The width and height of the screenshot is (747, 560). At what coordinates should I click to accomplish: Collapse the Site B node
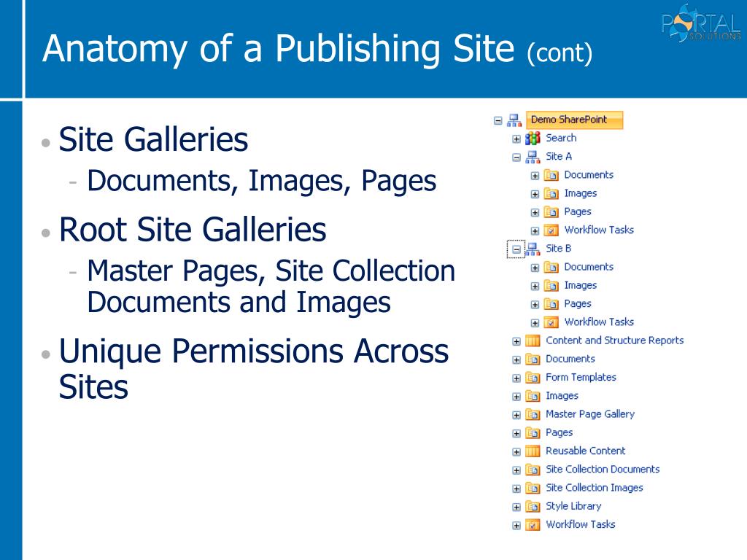pos(516,249)
